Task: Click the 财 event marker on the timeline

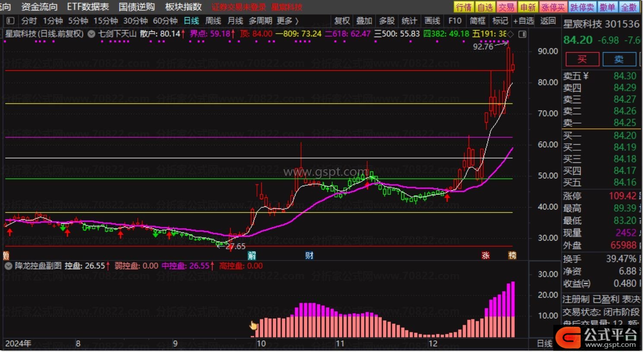Action: coord(309,255)
